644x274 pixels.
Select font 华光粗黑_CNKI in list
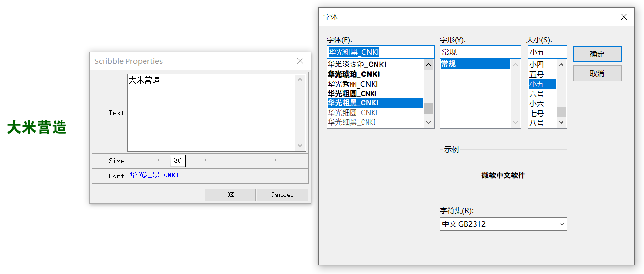[x=375, y=103]
